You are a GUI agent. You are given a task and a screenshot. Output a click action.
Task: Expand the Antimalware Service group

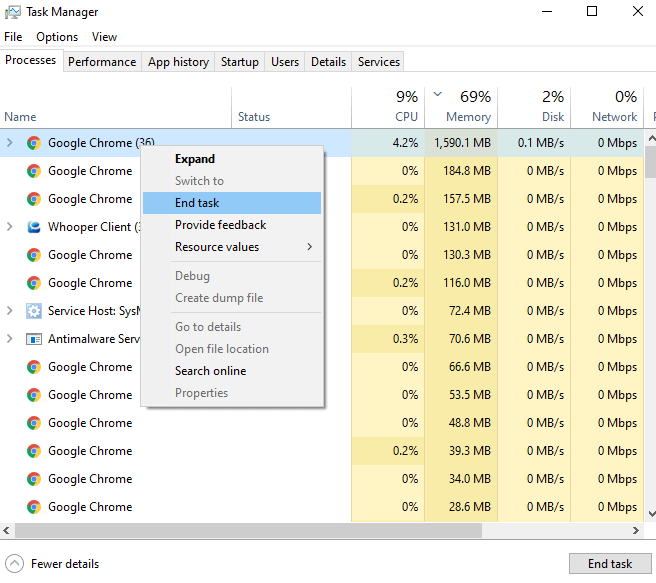(10, 339)
